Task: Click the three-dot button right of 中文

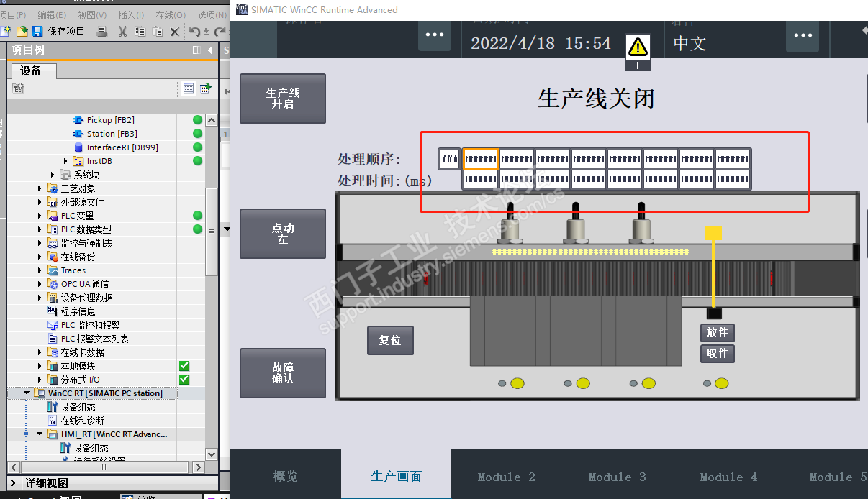Action: coord(803,35)
